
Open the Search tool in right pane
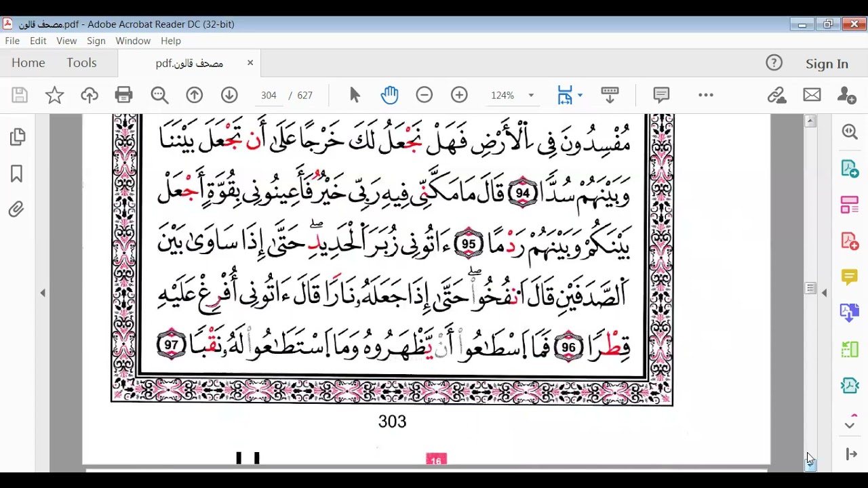click(x=850, y=131)
